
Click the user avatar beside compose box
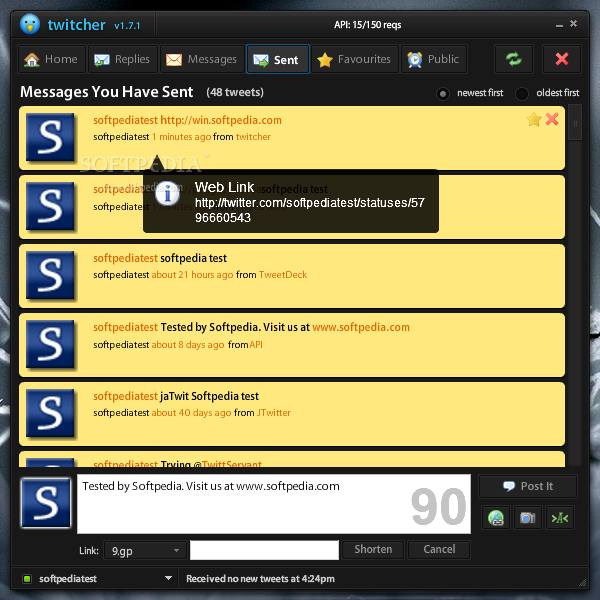click(46, 502)
